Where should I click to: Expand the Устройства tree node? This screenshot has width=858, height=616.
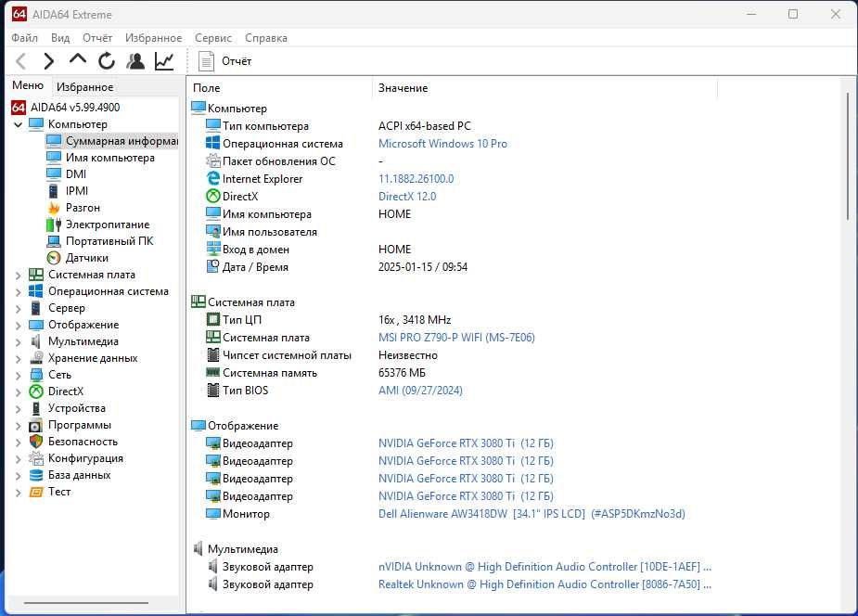[x=18, y=409]
